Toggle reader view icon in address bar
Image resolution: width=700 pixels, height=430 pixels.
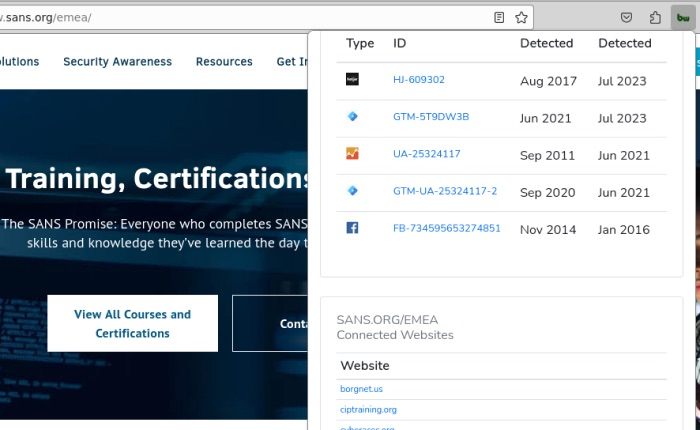[x=499, y=17]
